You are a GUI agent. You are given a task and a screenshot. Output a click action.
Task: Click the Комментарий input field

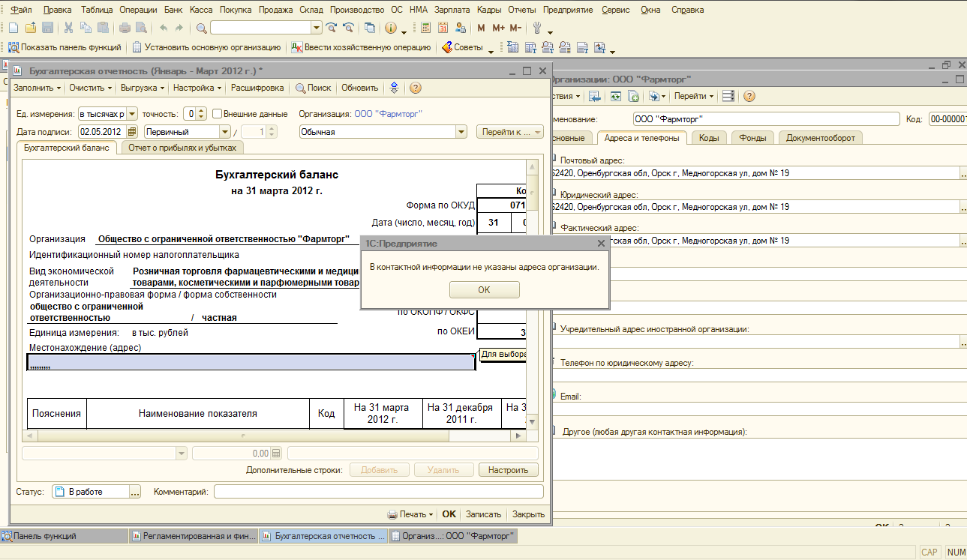click(378, 492)
